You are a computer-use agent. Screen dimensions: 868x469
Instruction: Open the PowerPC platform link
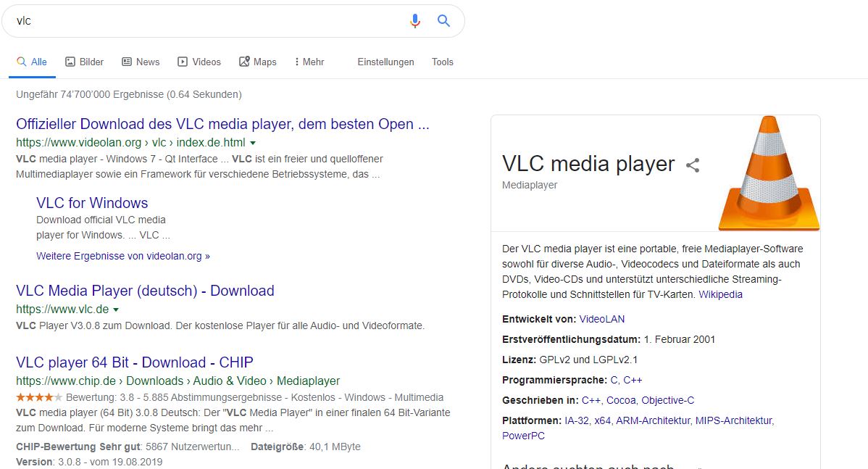tap(523, 436)
